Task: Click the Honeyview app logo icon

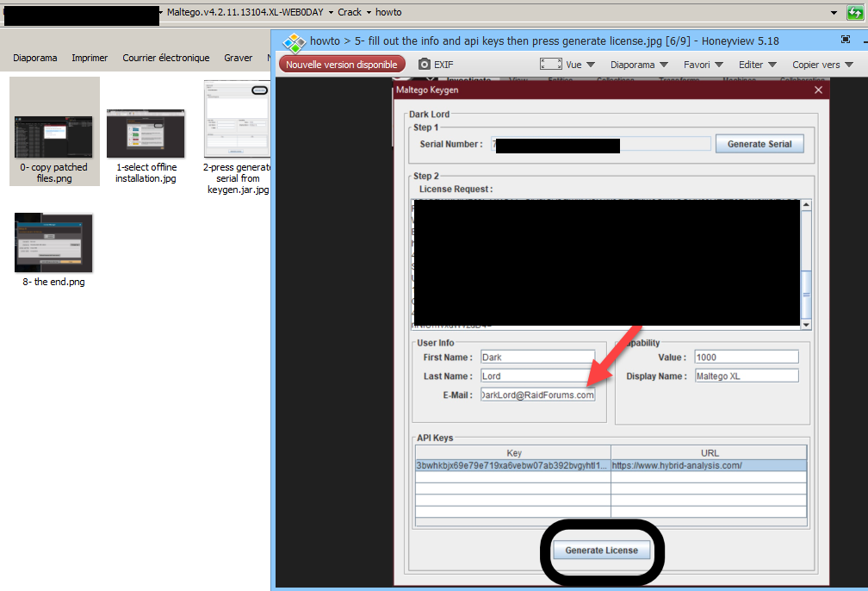Action: [294, 42]
